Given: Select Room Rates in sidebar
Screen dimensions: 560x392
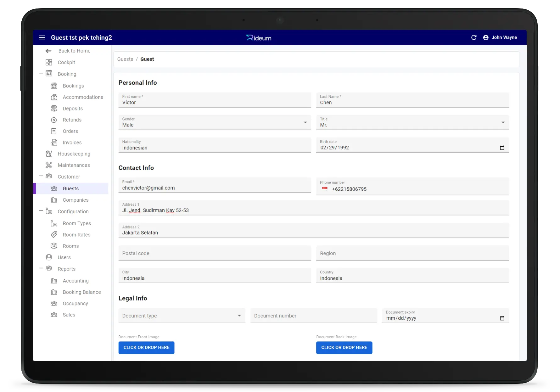Looking at the screenshot, I should (76, 235).
